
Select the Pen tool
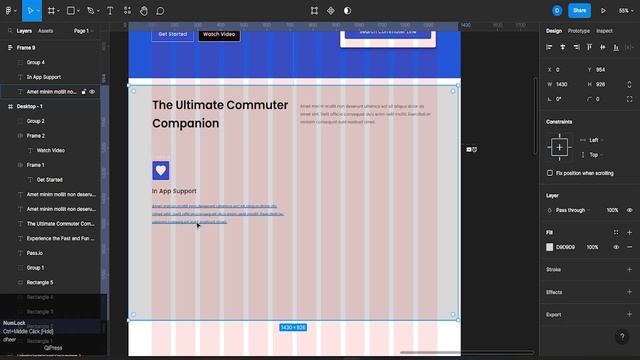91,11
